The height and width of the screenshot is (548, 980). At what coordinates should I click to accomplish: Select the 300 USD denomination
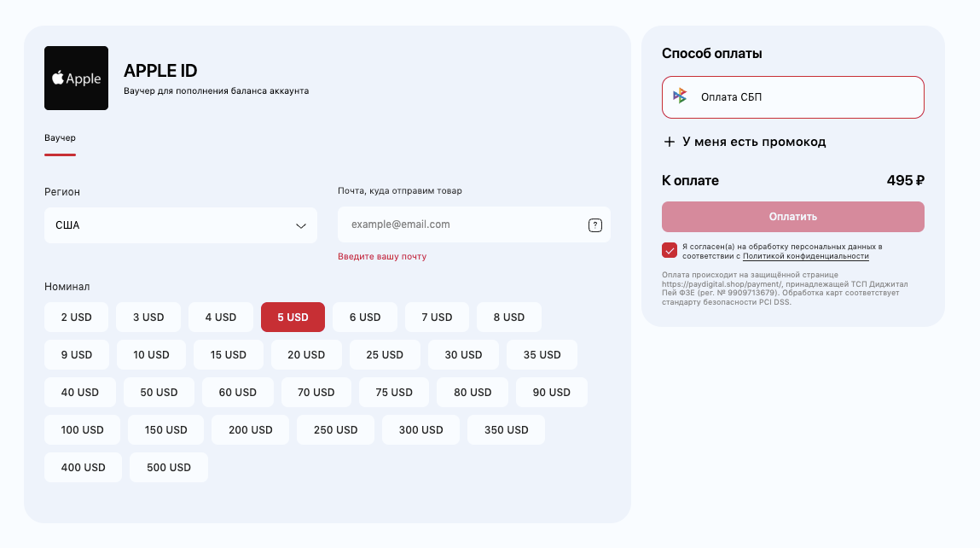click(x=420, y=429)
